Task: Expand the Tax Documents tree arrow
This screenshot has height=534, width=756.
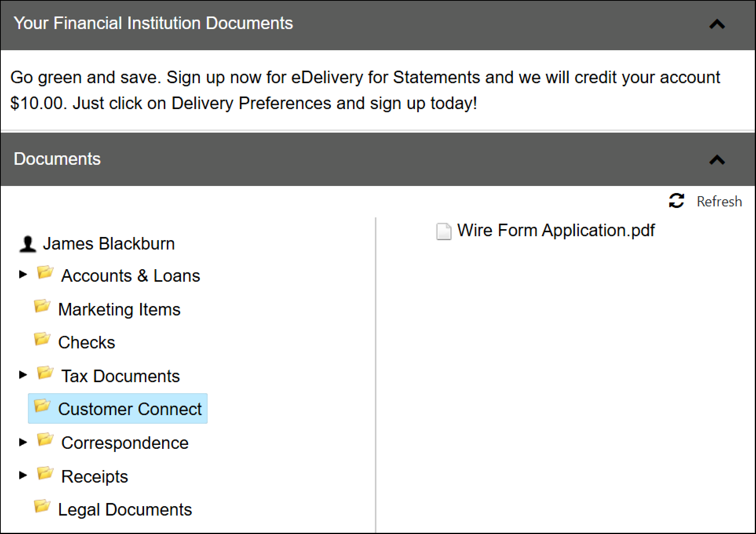Action: point(23,375)
